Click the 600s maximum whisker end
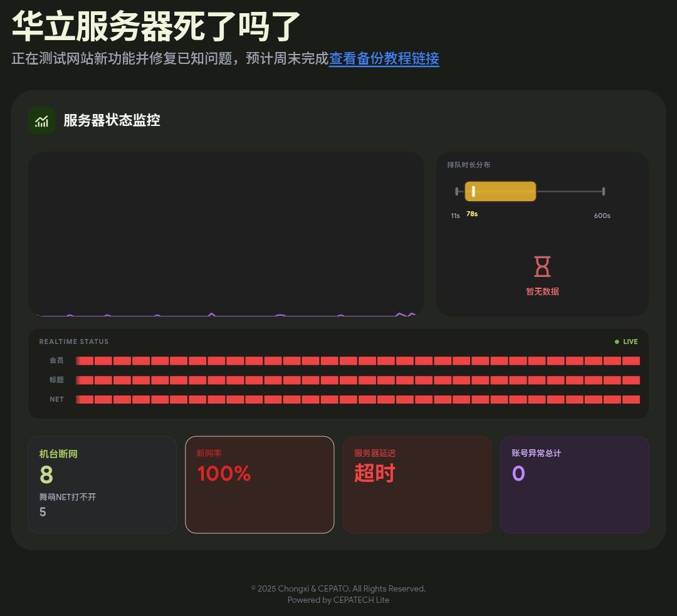677x616 pixels. point(603,192)
